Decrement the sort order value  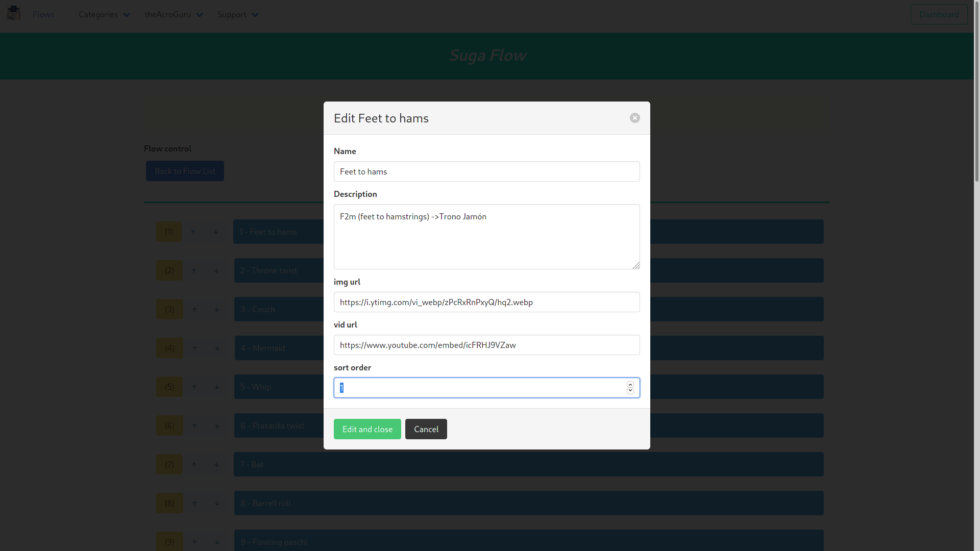click(x=630, y=391)
